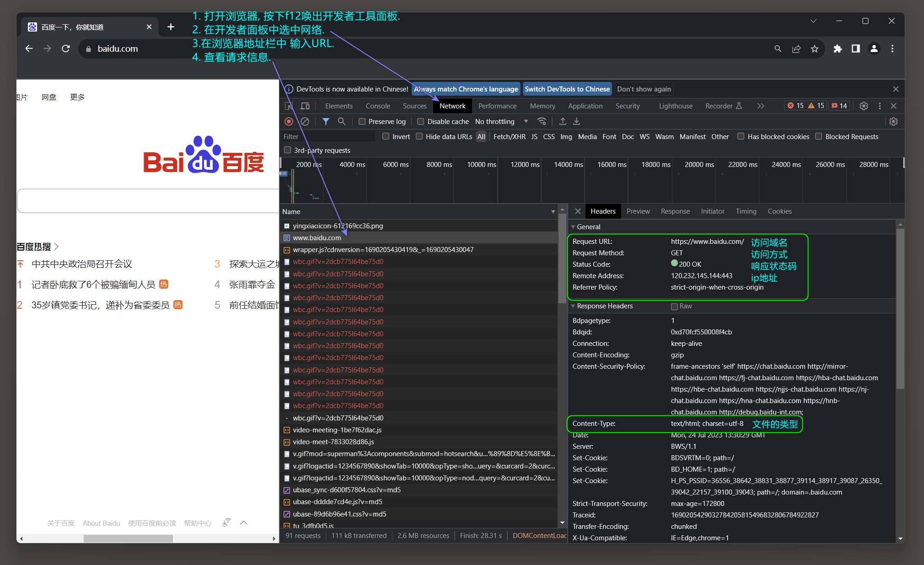Viewport: 924px width, 565px height.
Task: Expand Baidu footer up chevron
Action: (244, 523)
